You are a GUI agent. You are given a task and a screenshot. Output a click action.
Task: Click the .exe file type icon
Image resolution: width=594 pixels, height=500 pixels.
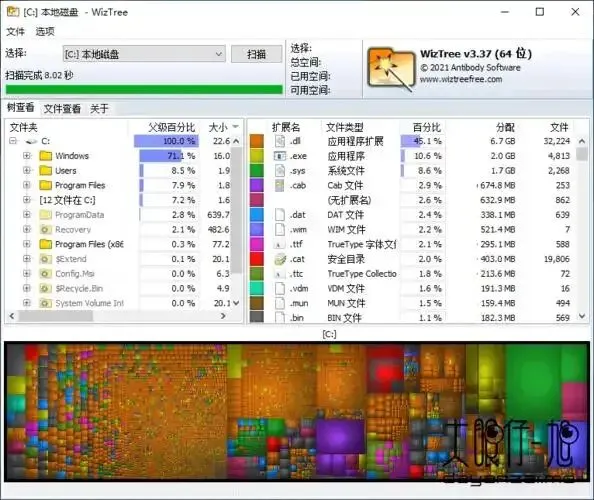(x=280, y=156)
